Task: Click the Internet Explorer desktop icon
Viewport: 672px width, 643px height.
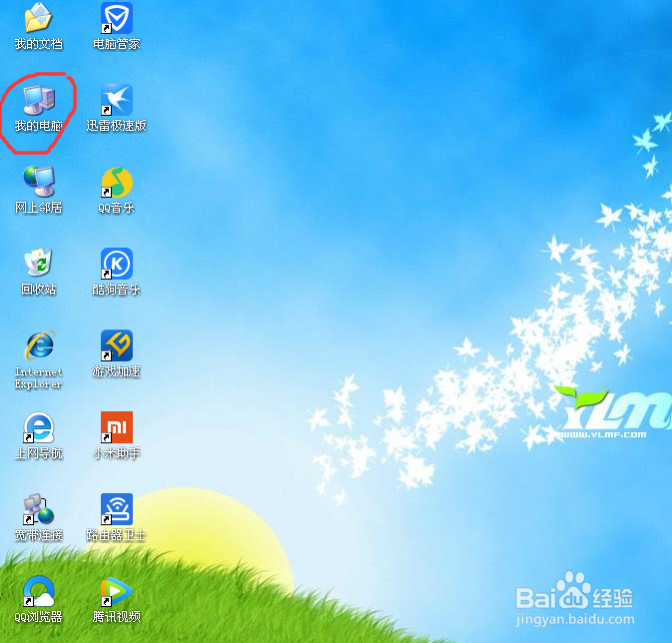Action: coord(39,345)
